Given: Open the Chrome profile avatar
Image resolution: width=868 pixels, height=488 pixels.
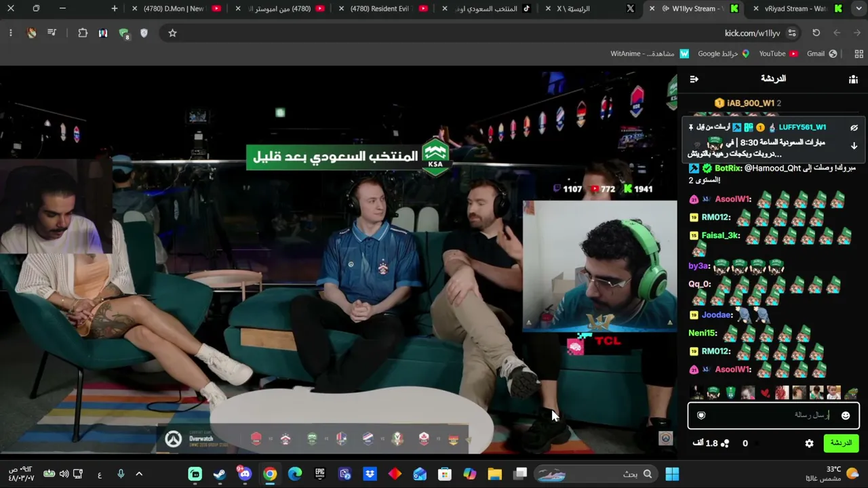Looking at the screenshot, I should click(x=31, y=33).
